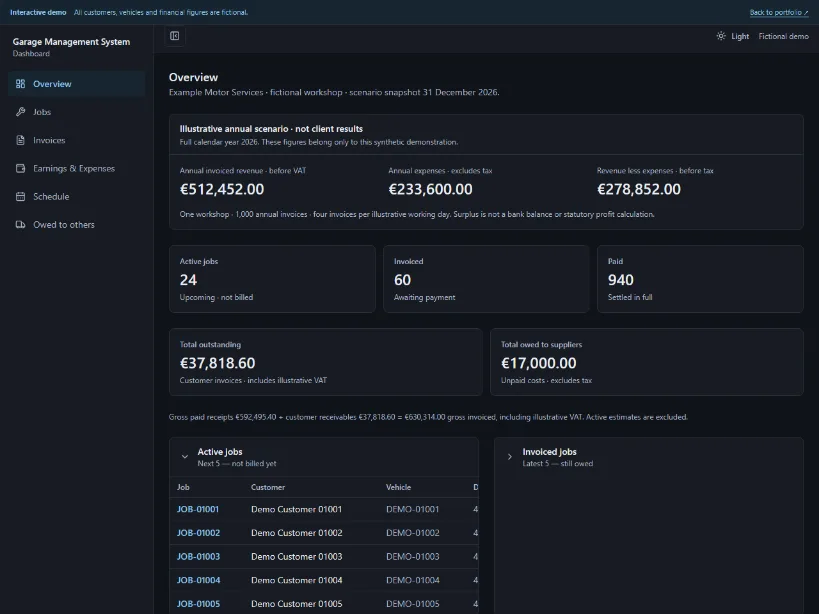Toggle the sidebar with the panel icon
The image size is (819, 614).
click(x=174, y=36)
